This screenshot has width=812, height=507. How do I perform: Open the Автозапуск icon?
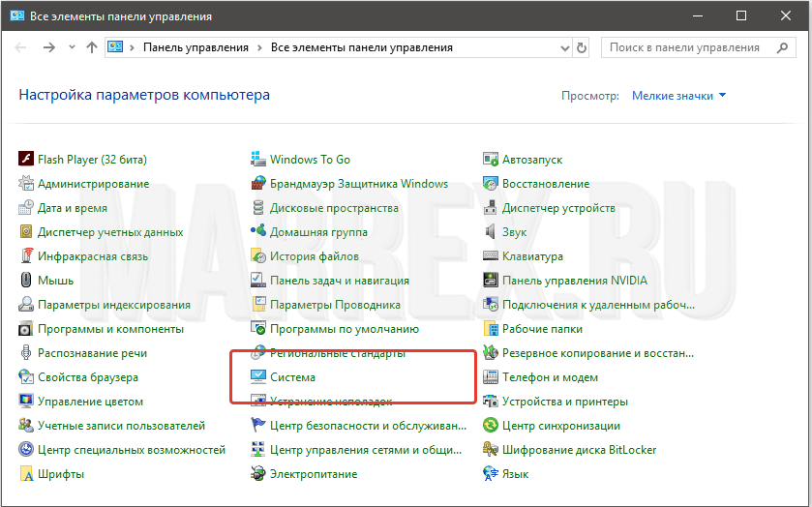point(491,159)
